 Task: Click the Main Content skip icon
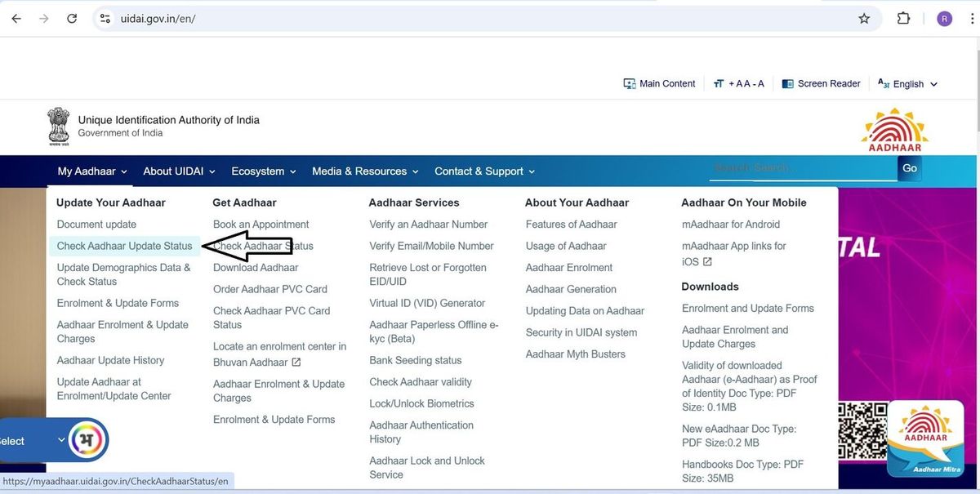coord(629,83)
